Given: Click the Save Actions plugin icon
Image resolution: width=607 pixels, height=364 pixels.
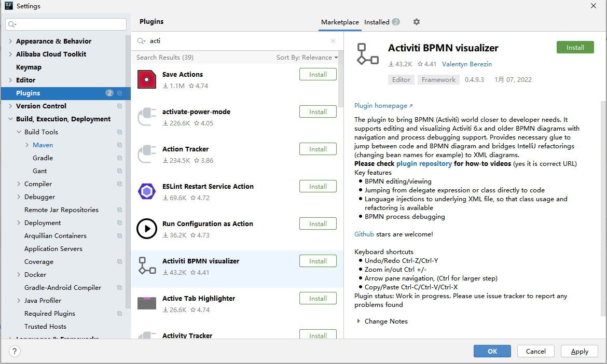Looking at the screenshot, I should 147,79.
